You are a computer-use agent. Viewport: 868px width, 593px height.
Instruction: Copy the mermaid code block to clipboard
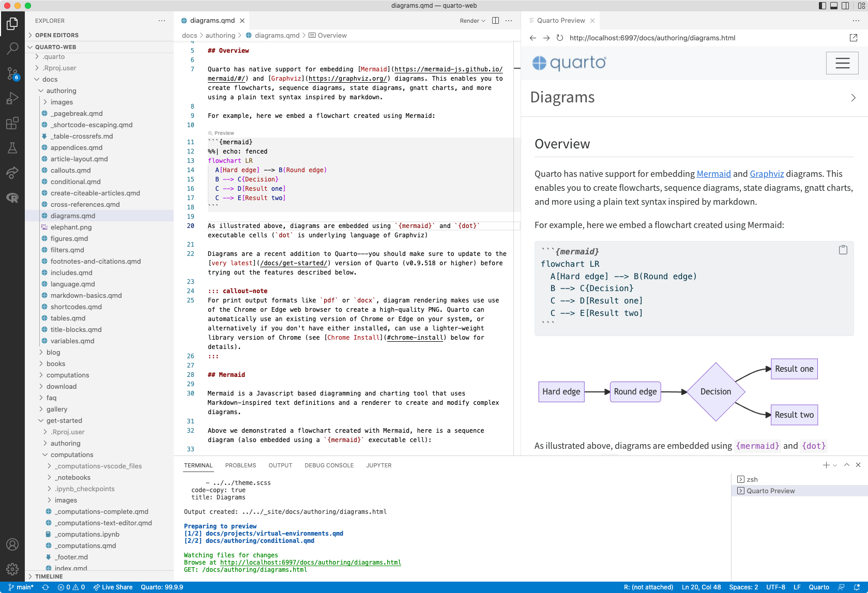(x=843, y=250)
